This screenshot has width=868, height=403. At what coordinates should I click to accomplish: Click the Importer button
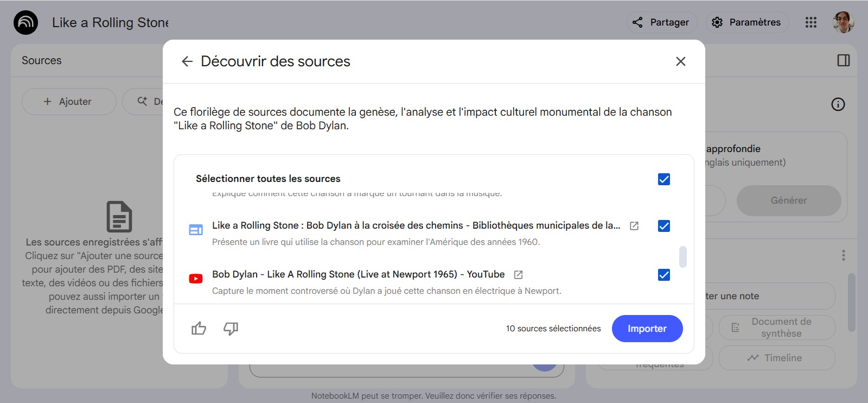647,329
